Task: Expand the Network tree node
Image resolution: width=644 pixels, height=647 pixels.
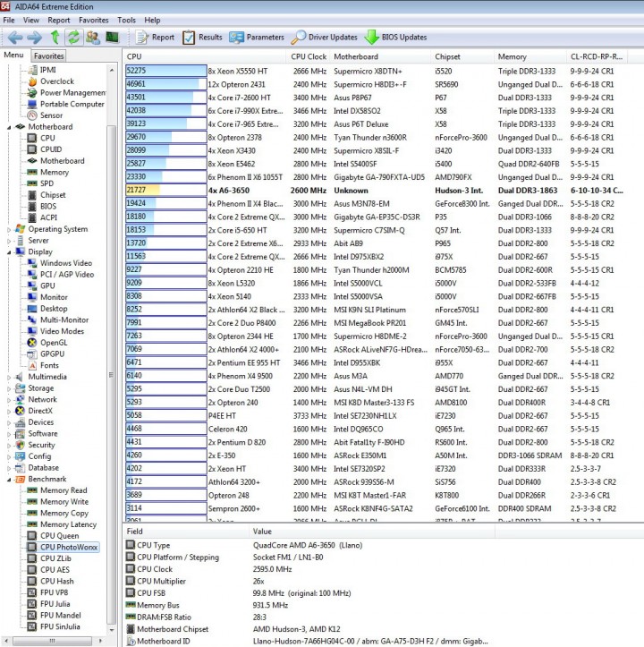Action: [9, 400]
